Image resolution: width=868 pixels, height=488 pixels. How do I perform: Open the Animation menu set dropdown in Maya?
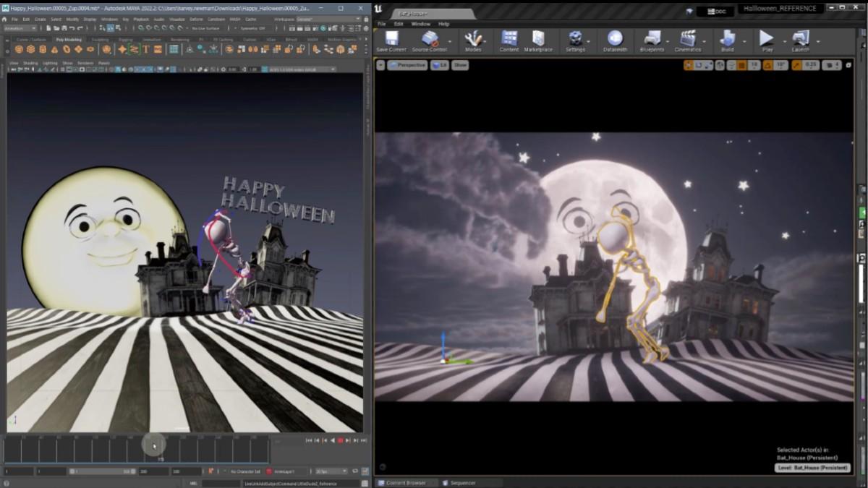[22, 27]
